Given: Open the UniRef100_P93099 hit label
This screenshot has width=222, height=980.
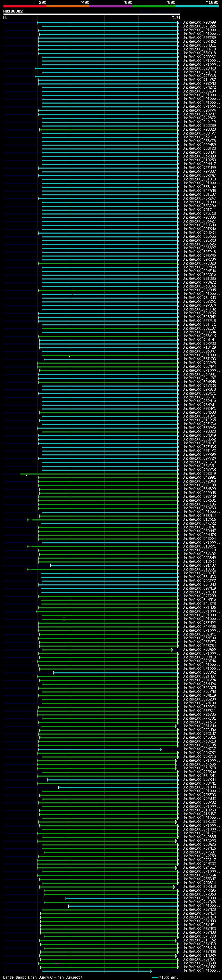Looking at the screenshot, I should (x=199, y=23).
